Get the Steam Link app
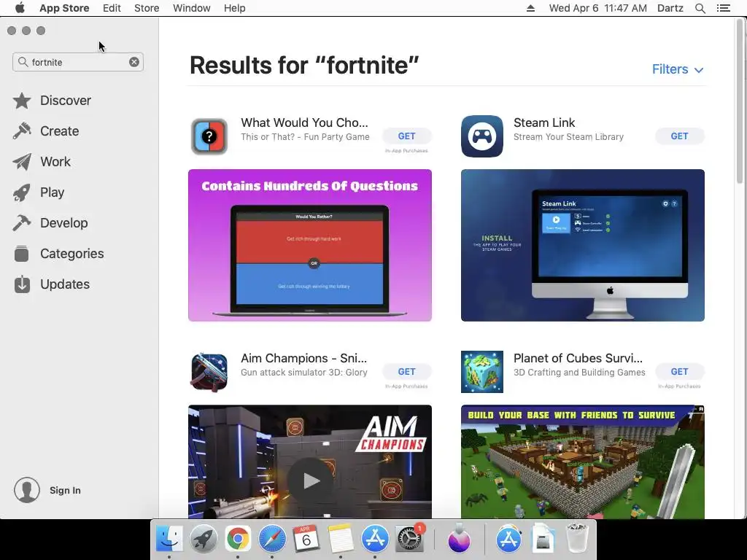 [679, 136]
